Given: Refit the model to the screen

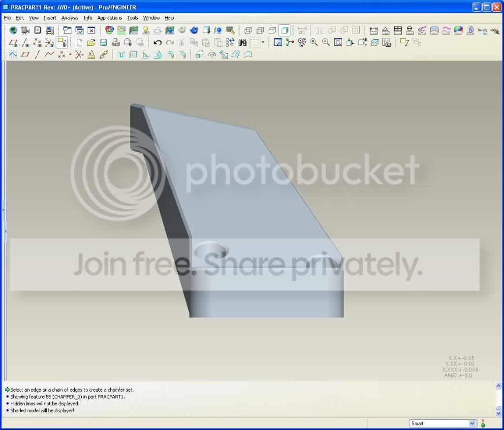Looking at the screenshot, I should [x=338, y=42].
